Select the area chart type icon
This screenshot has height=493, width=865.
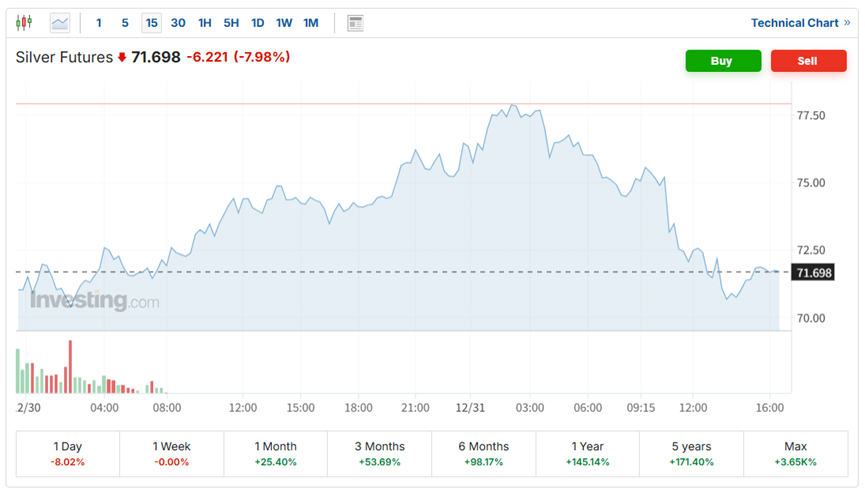(x=60, y=22)
